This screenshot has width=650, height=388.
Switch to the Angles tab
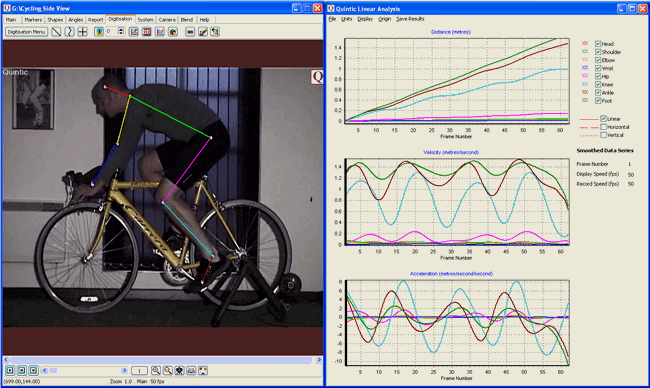point(75,19)
